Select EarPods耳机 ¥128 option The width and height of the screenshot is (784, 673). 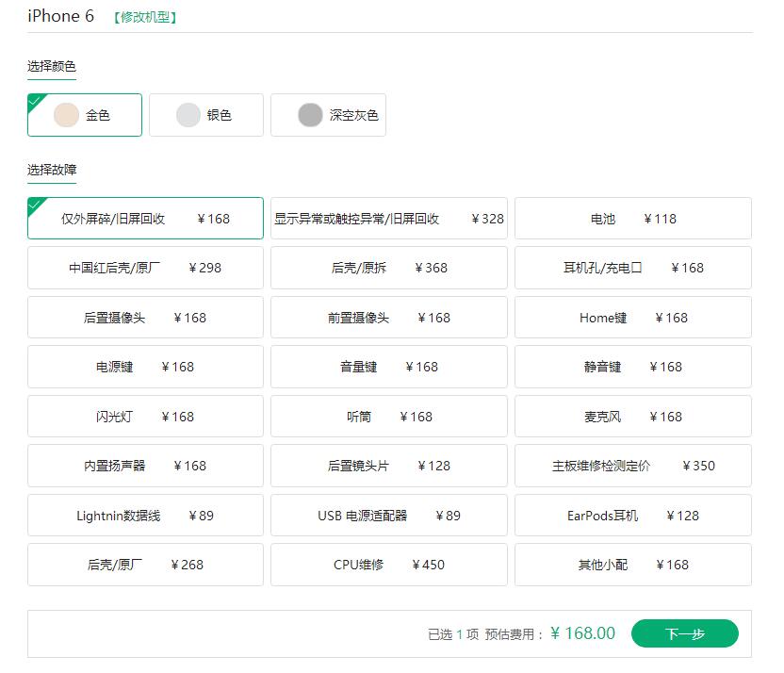click(633, 515)
